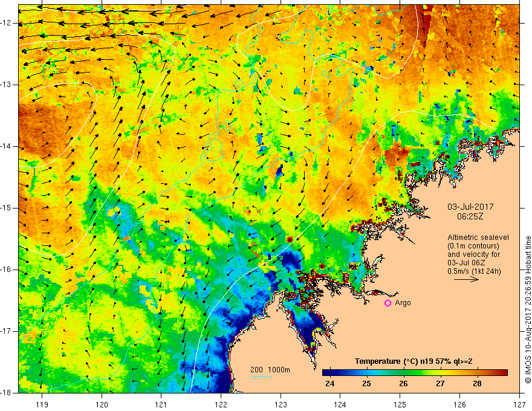This screenshot has width=532, height=411.
Task: Click the time '06:25Z' text
Action: pos(470,216)
